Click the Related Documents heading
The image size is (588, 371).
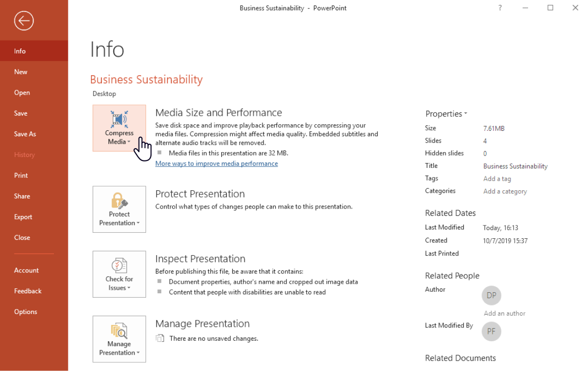pos(460,358)
